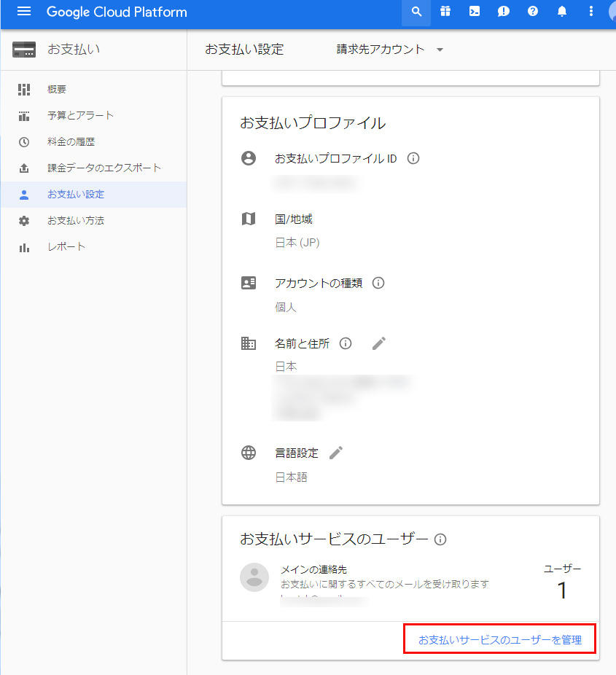This screenshot has height=675, width=616.
Task: Open the feedback speech bubble icon
Action: tap(503, 11)
